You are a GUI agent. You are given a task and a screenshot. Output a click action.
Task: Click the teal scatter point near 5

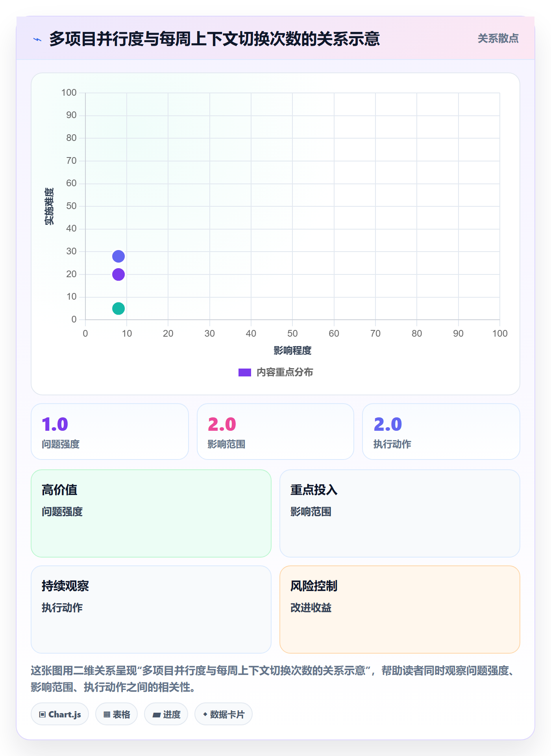pos(118,309)
